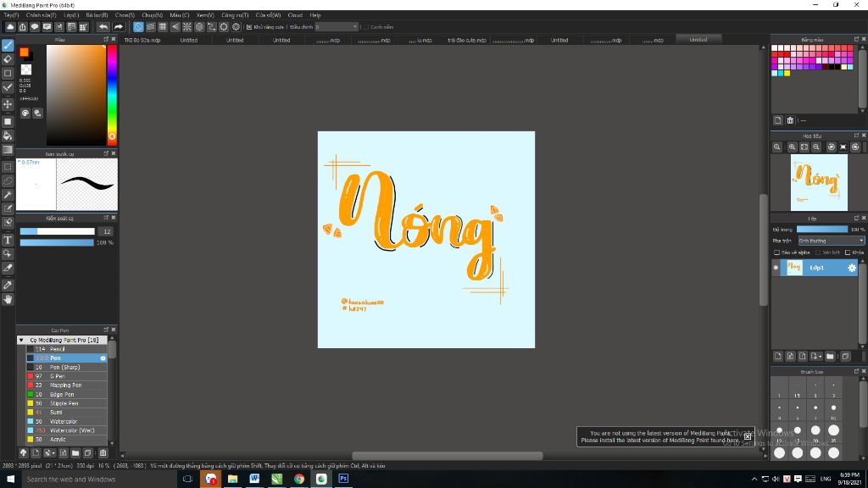Toggle the Bảo vệ alpha checkbox
The height and width of the screenshot is (488, 868).
(x=776, y=252)
